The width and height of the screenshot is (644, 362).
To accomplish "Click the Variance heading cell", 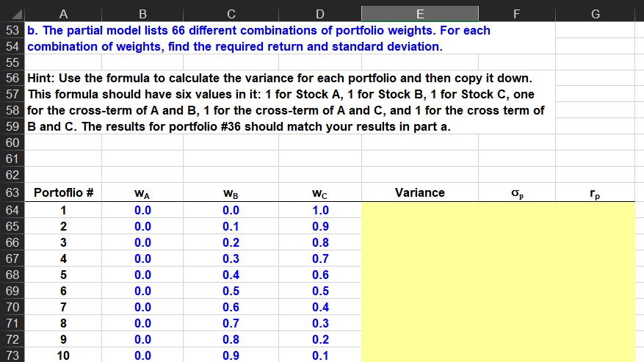I will 420,192.
